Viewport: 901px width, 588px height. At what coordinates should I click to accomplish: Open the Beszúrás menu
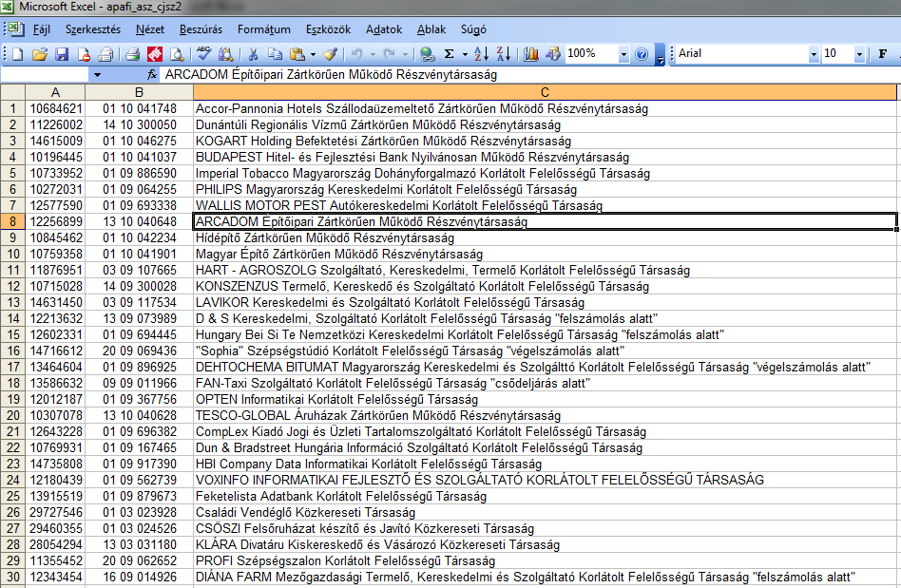(201, 29)
